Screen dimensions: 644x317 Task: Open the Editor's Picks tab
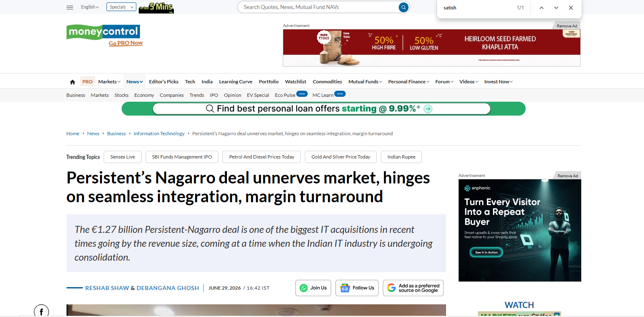coord(164,82)
